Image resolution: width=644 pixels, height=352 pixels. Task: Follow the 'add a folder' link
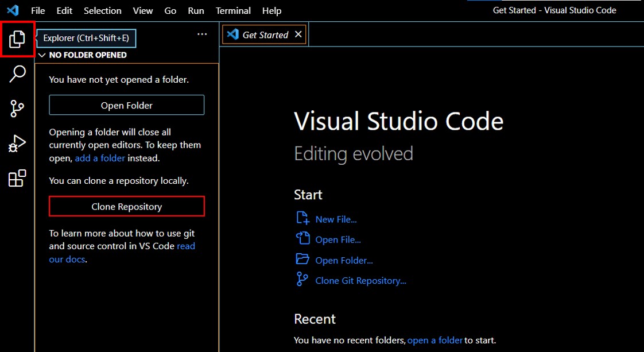point(100,158)
